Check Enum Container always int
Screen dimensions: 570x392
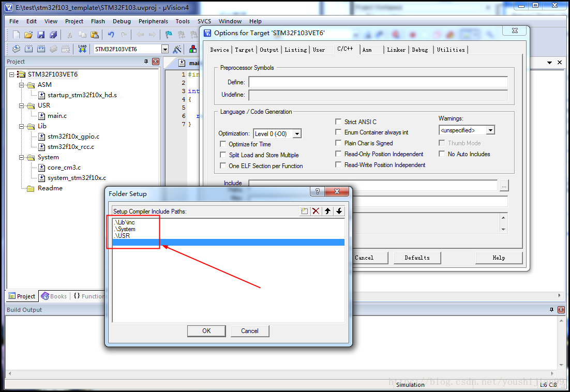point(338,132)
